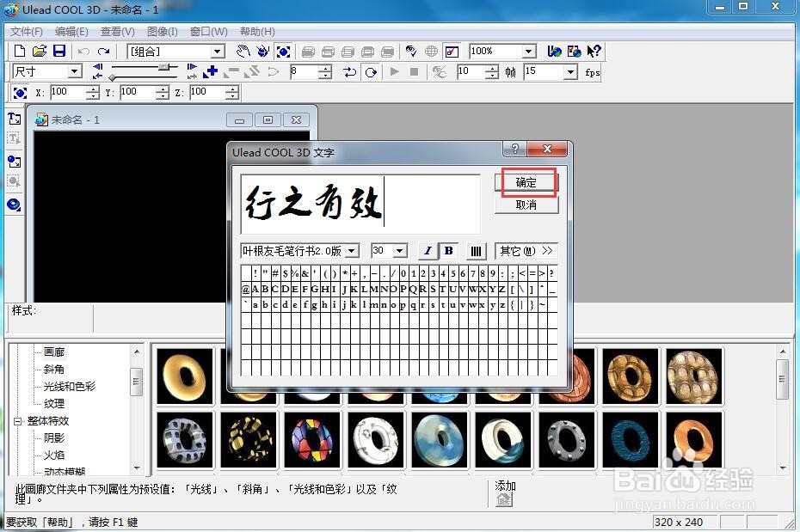Stop the animation playback
Image resolution: width=800 pixels, height=532 pixels.
coord(415,72)
